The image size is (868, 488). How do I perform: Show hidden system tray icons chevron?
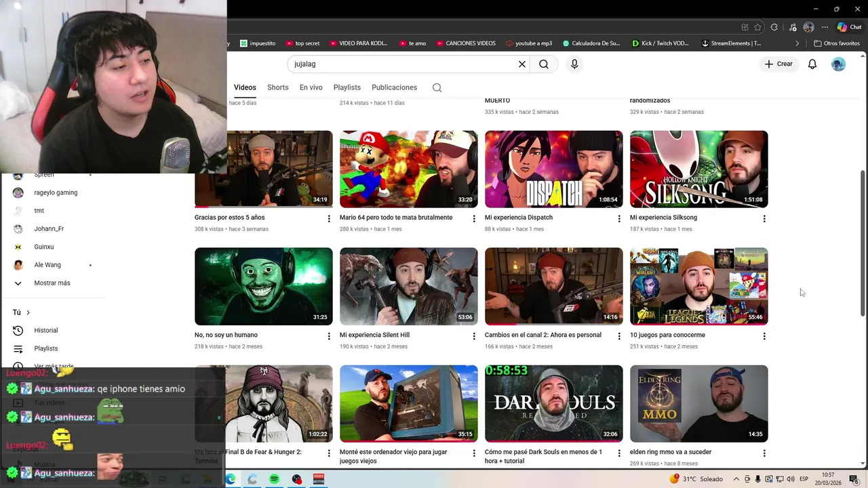click(x=736, y=479)
